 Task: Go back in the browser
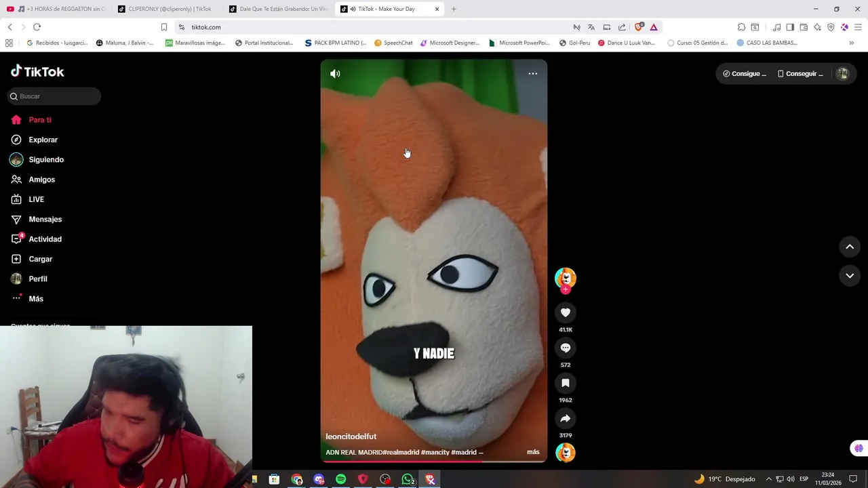click(x=9, y=27)
